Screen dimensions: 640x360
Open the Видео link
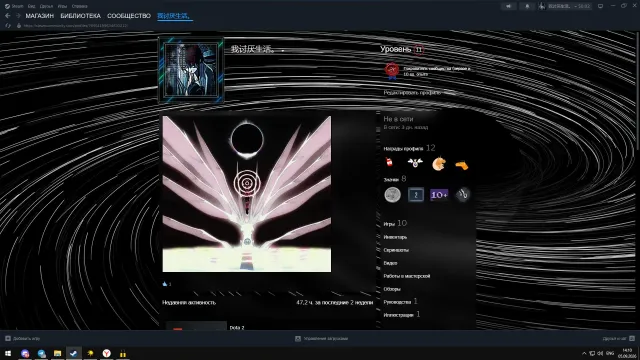pyautogui.click(x=390, y=263)
